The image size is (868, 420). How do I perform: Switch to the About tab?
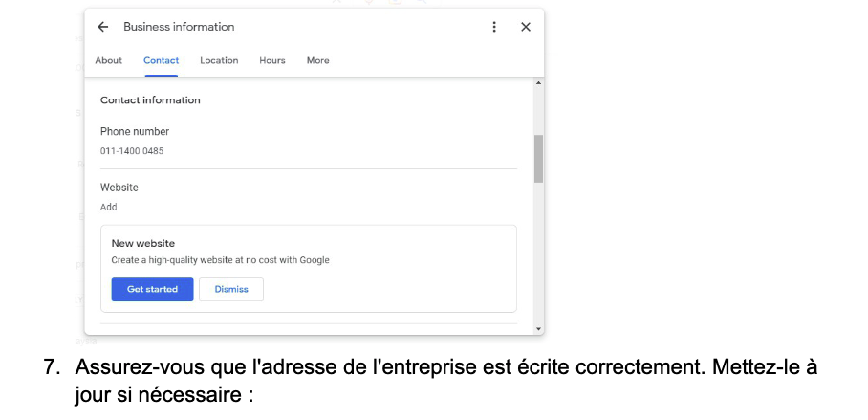[x=109, y=60]
